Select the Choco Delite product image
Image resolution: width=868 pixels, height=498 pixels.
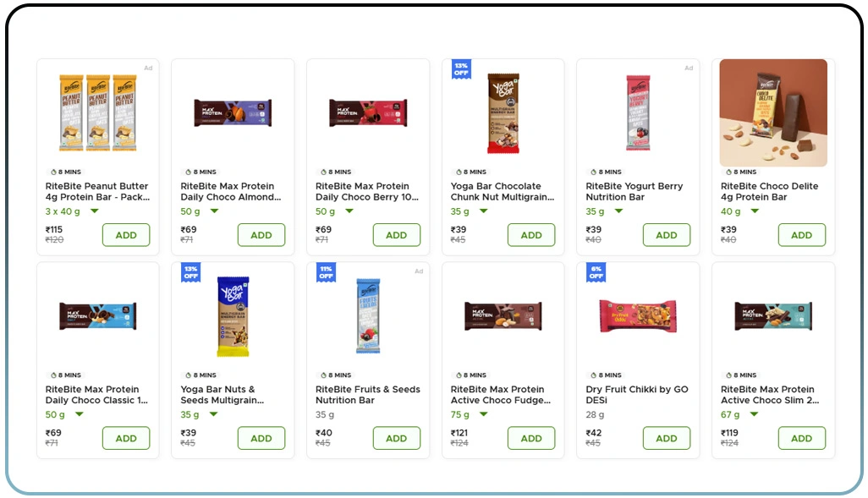[772, 113]
